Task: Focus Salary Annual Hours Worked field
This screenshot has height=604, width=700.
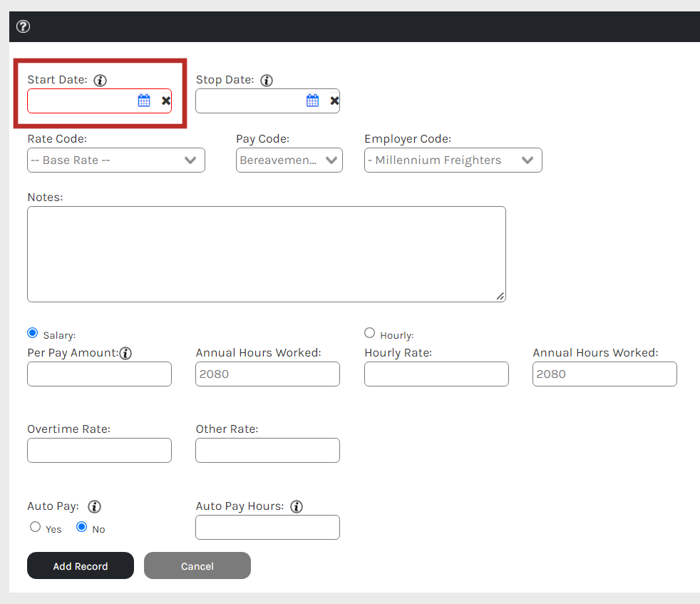Action: point(267,374)
